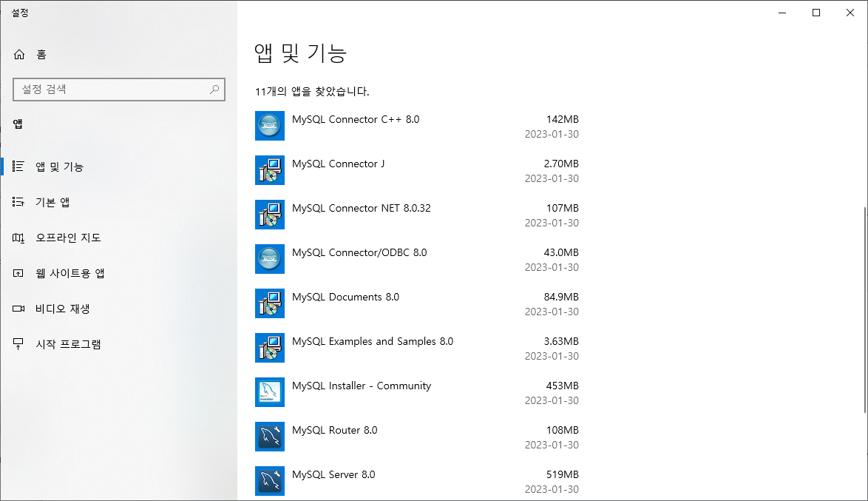Select MySQL Connector NET 8.0.32 entry
868x501 pixels.
[417, 215]
